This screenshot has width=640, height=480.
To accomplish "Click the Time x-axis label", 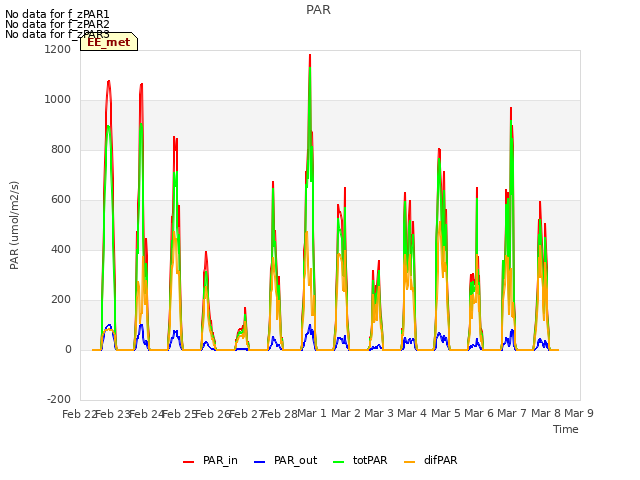I will pos(565,429).
